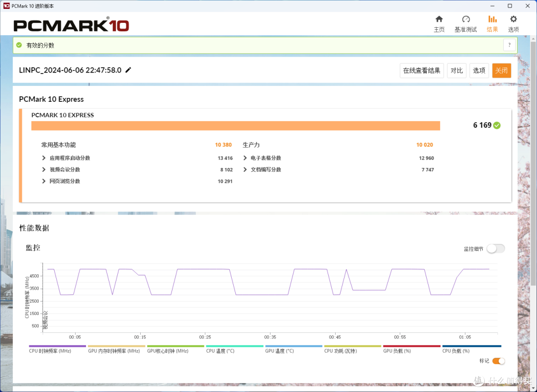
Task: Click the pencil icon to rename the result
Action: pyautogui.click(x=128, y=70)
